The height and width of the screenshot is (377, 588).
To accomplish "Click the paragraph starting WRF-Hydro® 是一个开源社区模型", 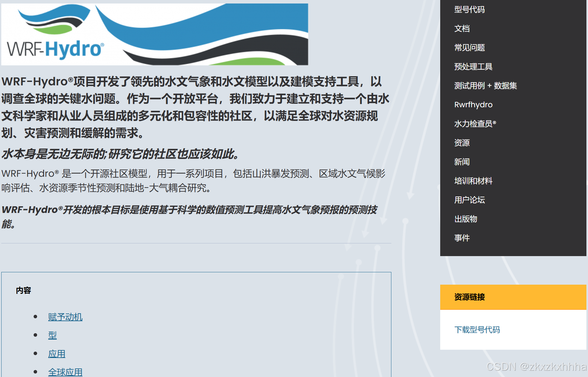I will [x=193, y=181].
